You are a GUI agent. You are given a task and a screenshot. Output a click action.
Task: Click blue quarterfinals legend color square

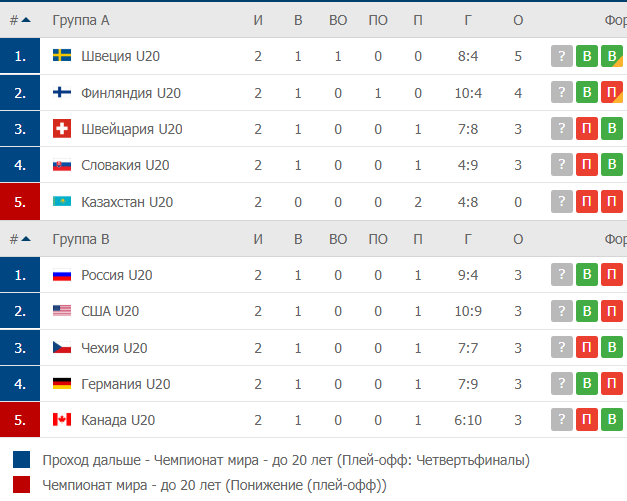pos(21,459)
